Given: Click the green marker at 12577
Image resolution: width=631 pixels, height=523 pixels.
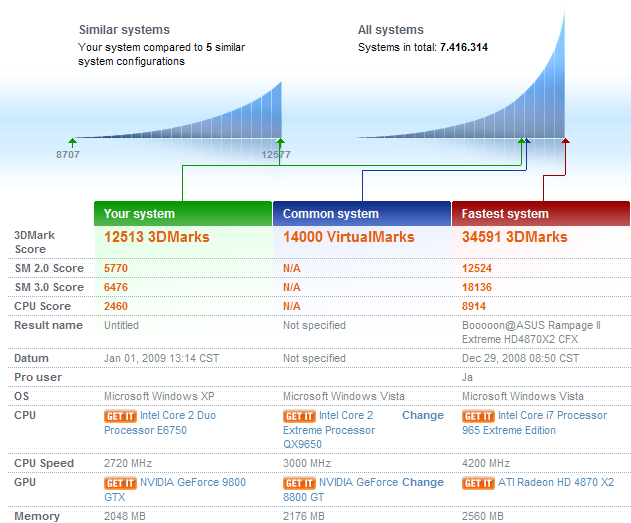Looking at the screenshot, I should point(280,142).
